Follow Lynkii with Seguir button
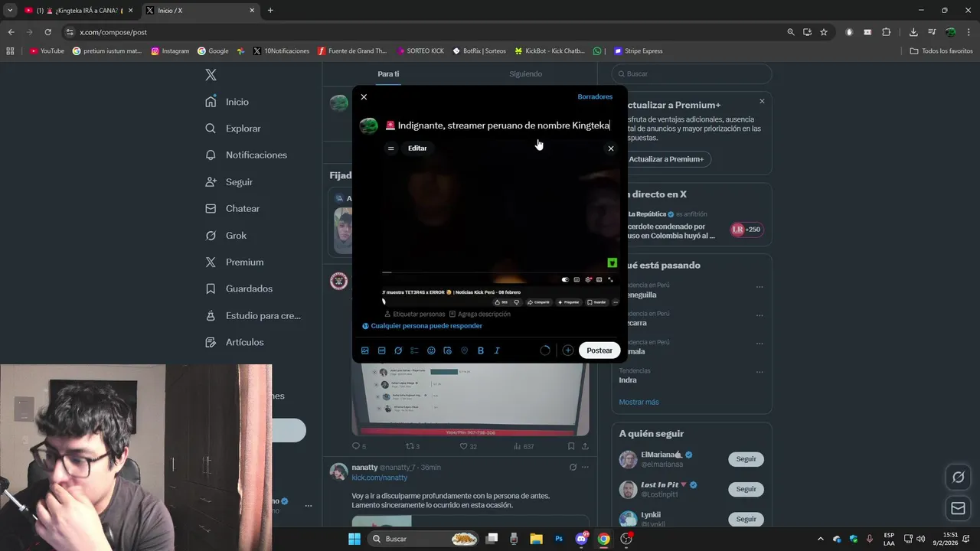Image resolution: width=980 pixels, height=551 pixels. [x=746, y=519]
